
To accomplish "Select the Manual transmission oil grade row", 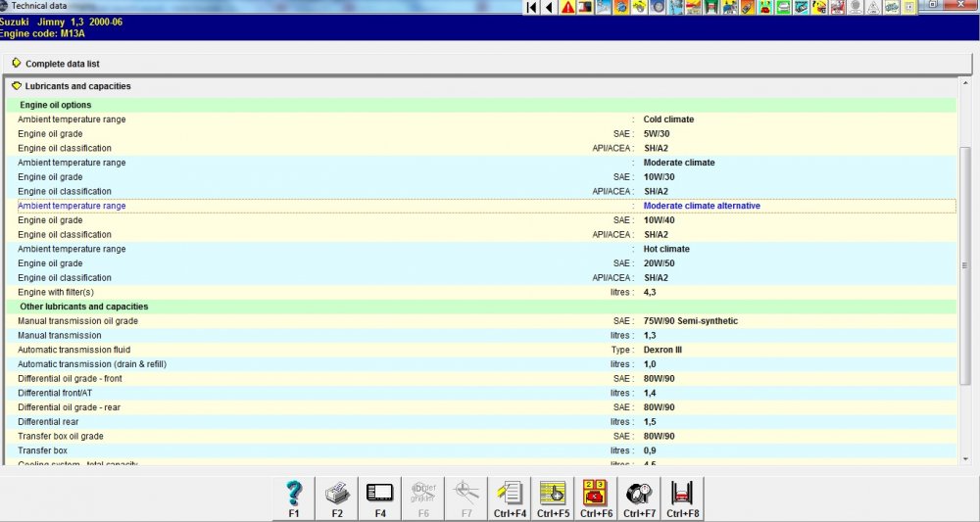I will [481, 321].
